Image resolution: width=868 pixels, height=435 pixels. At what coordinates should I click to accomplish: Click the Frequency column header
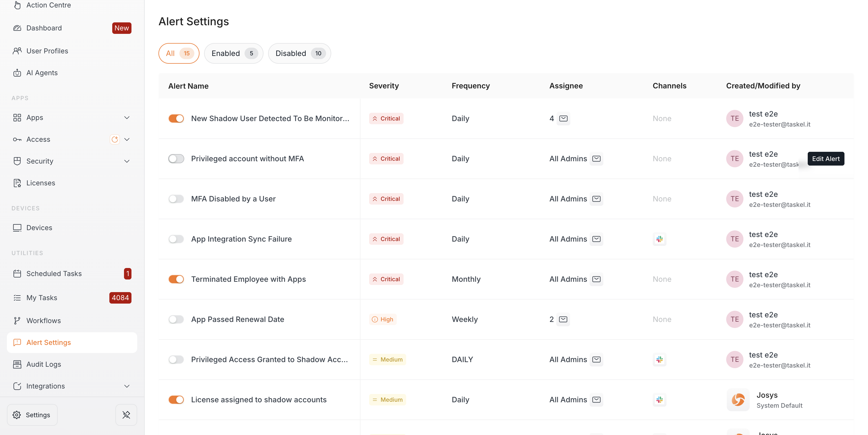pyautogui.click(x=470, y=86)
